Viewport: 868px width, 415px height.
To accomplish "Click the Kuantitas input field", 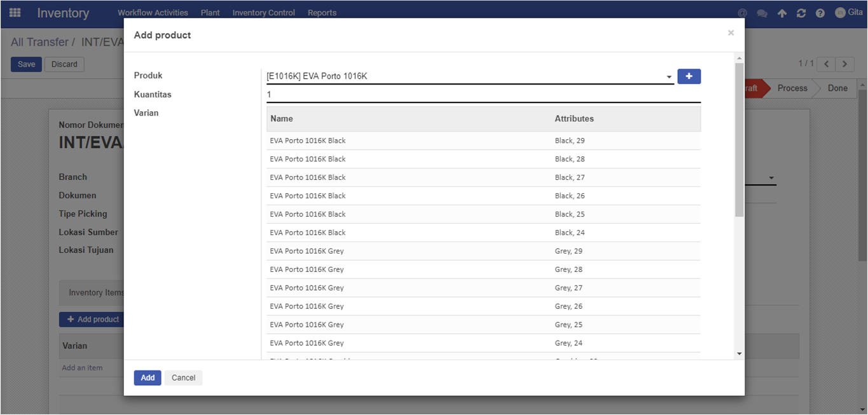I will pos(483,95).
